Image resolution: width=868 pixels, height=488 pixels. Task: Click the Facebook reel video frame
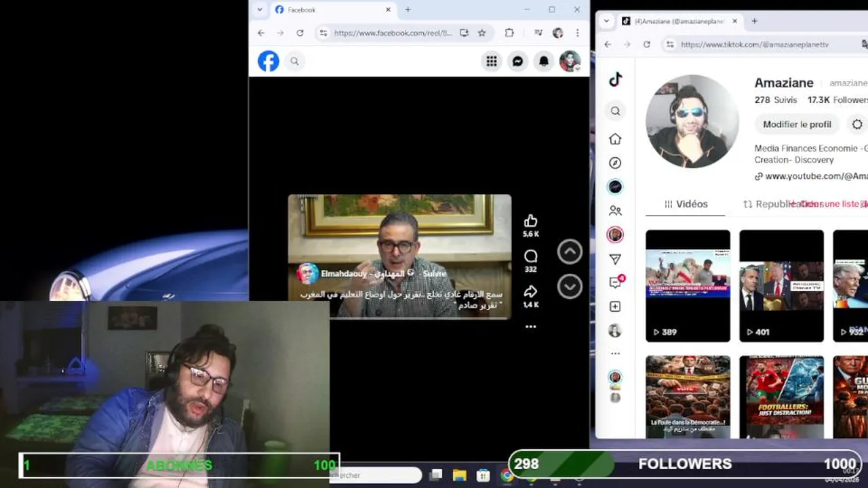click(399, 256)
